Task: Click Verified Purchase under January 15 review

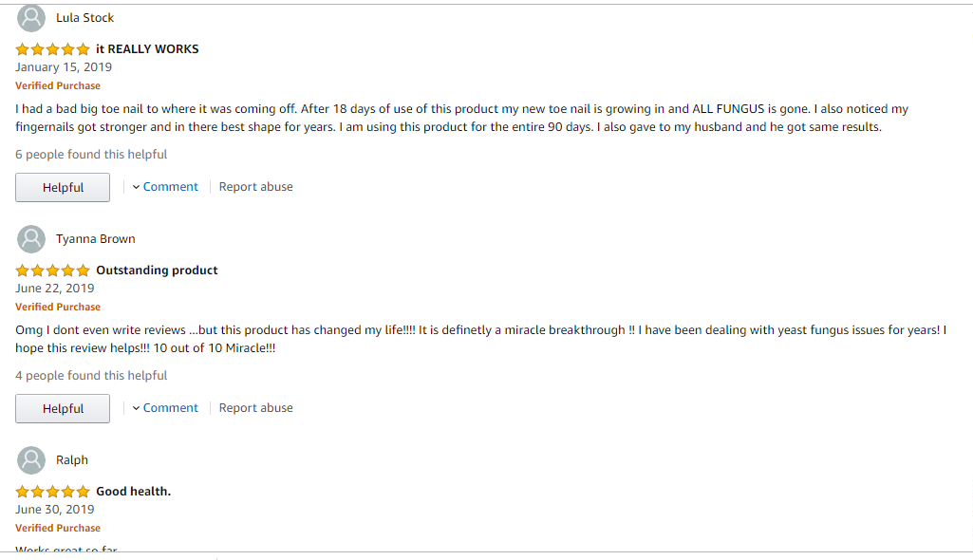Action: (58, 86)
